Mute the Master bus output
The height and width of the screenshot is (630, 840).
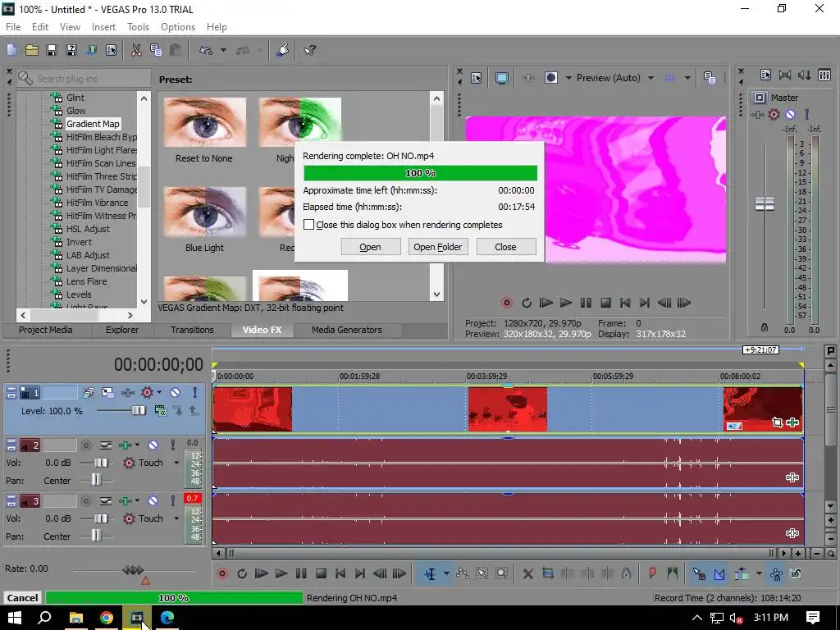click(790, 114)
